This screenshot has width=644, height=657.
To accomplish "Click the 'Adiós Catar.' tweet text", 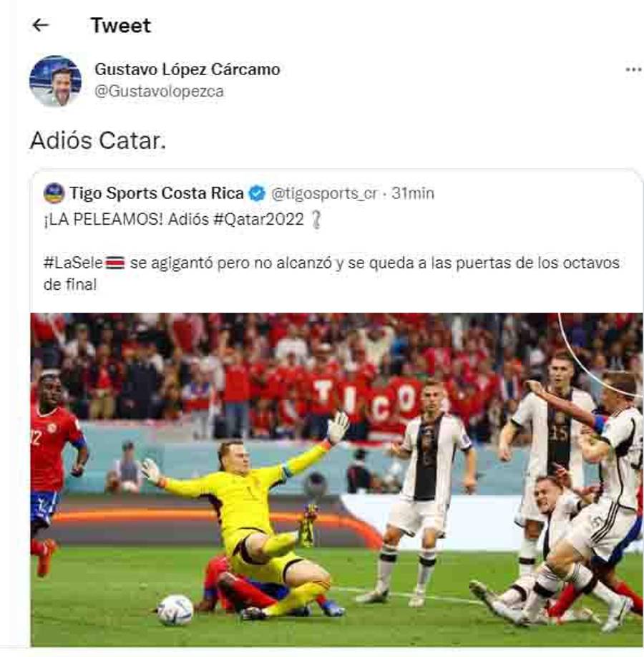I will click(98, 140).
